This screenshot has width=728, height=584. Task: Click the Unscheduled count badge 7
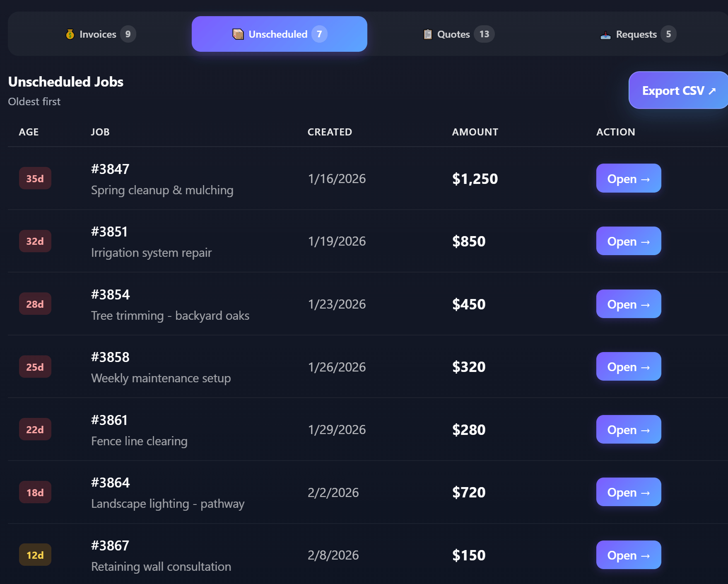tap(319, 34)
